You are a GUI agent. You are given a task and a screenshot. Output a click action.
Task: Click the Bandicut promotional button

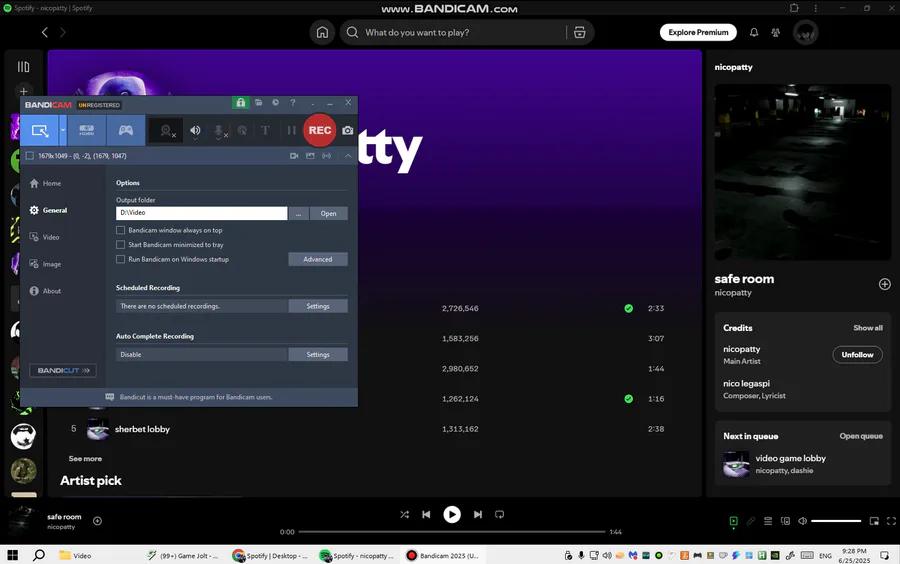[x=63, y=371]
